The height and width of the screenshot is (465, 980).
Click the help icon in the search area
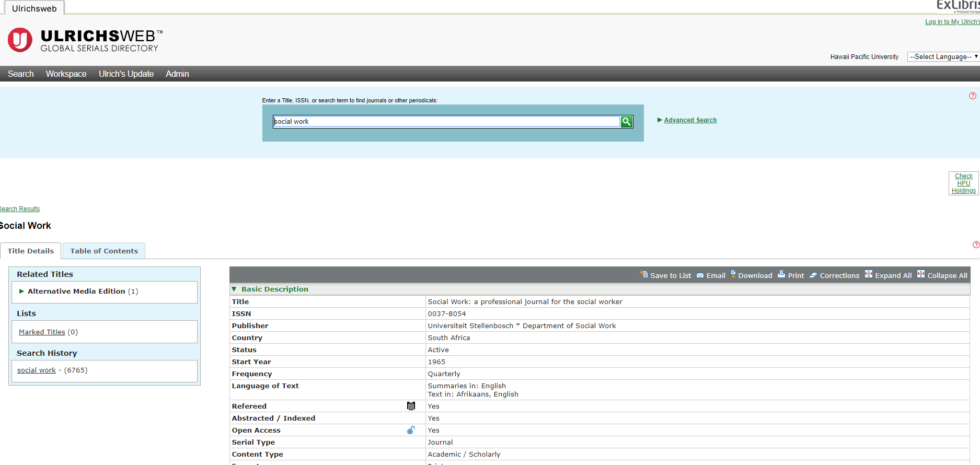click(x=973, y=96)
